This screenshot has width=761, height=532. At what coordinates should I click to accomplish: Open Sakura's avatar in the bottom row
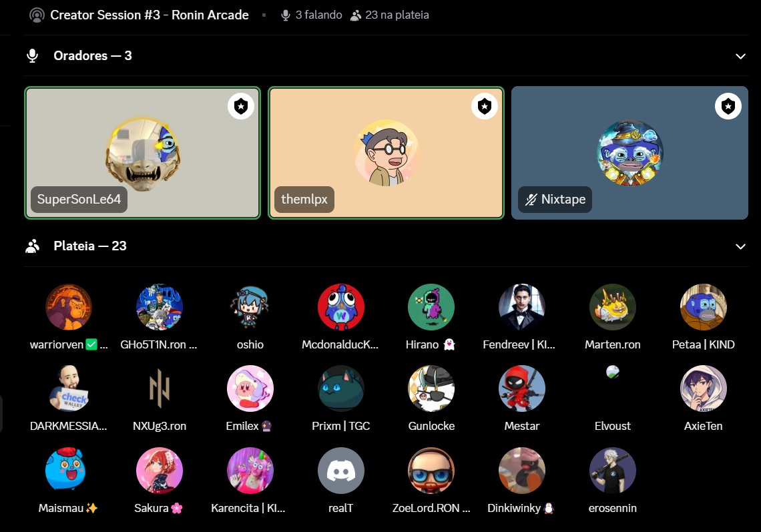pos(159,471)
